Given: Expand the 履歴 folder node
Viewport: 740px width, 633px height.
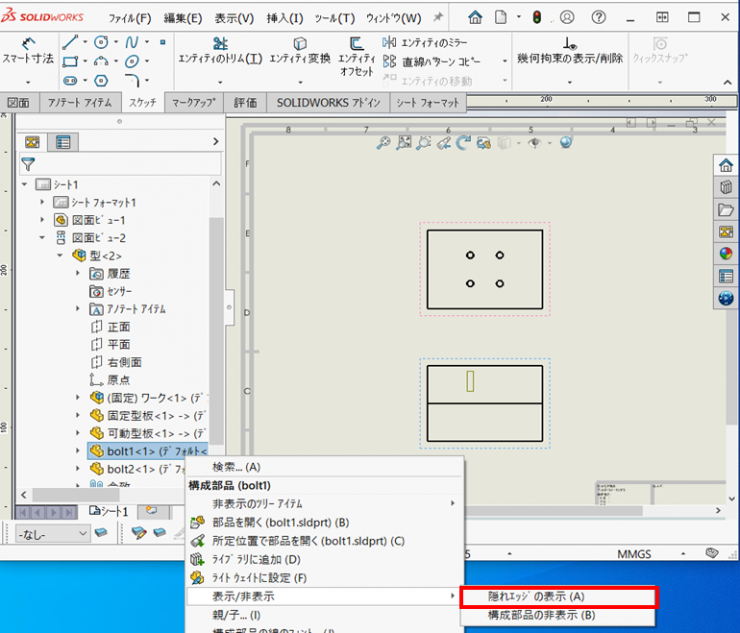Looking at the screenshot, I should (78, 273).
